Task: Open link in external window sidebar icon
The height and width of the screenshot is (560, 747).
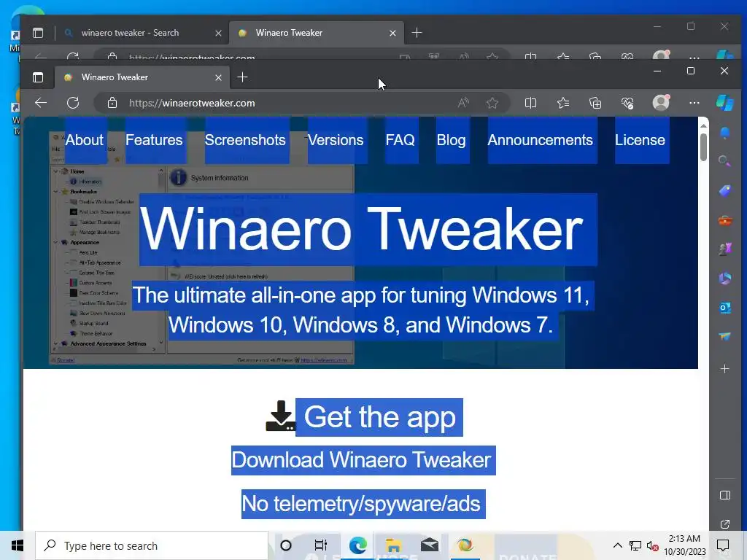Action: pos(724,524)
